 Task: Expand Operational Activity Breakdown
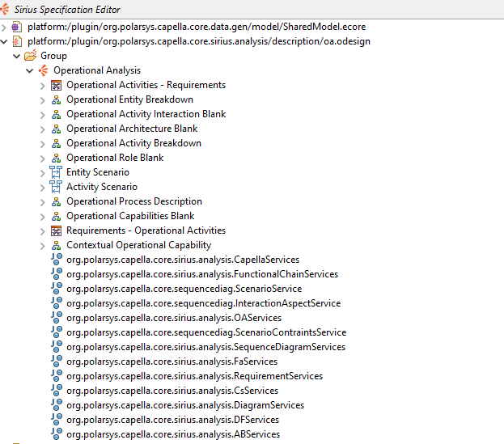click(42, 144)
